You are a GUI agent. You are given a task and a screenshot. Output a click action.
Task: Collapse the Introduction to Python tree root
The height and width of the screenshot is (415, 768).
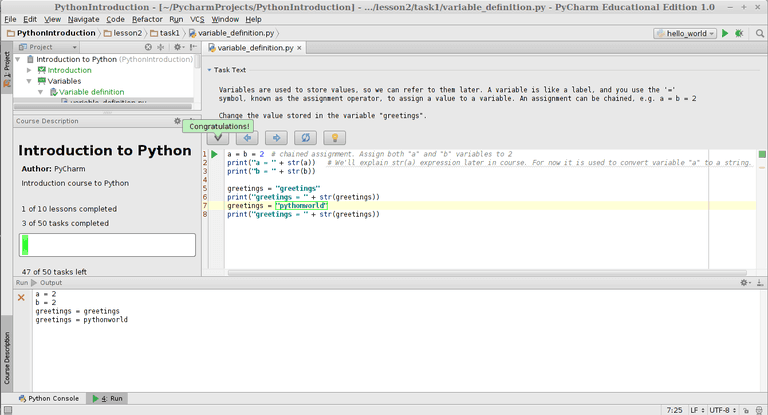[18, 59]
